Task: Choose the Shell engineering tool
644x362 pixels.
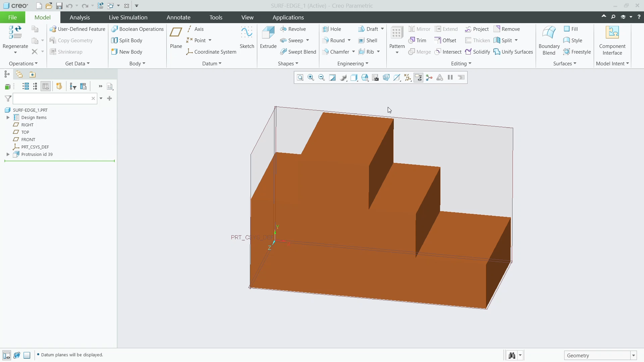Action: 368,41
